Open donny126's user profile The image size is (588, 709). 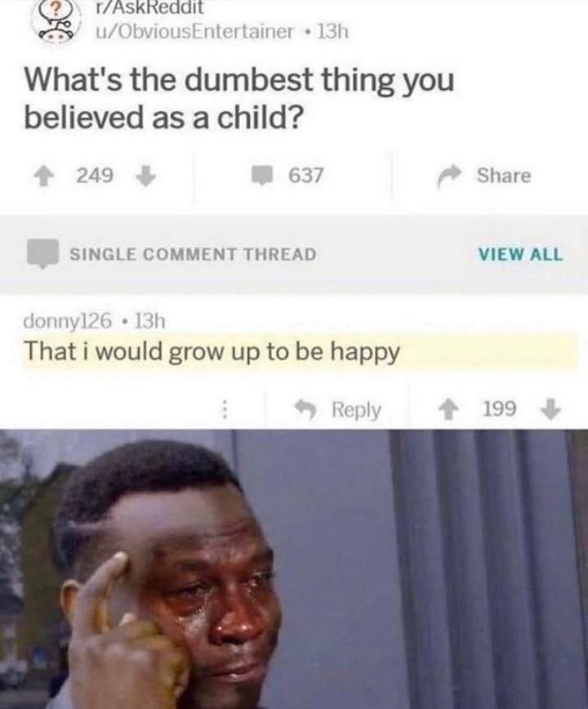tap(67, 322)
